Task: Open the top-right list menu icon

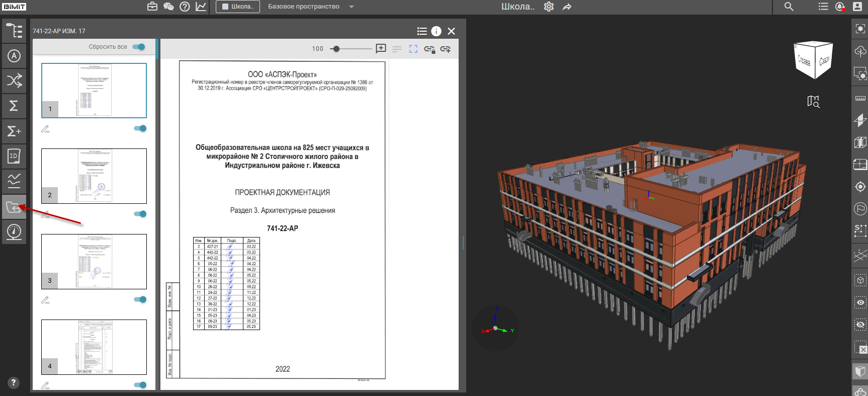Action: coord(823,7)
